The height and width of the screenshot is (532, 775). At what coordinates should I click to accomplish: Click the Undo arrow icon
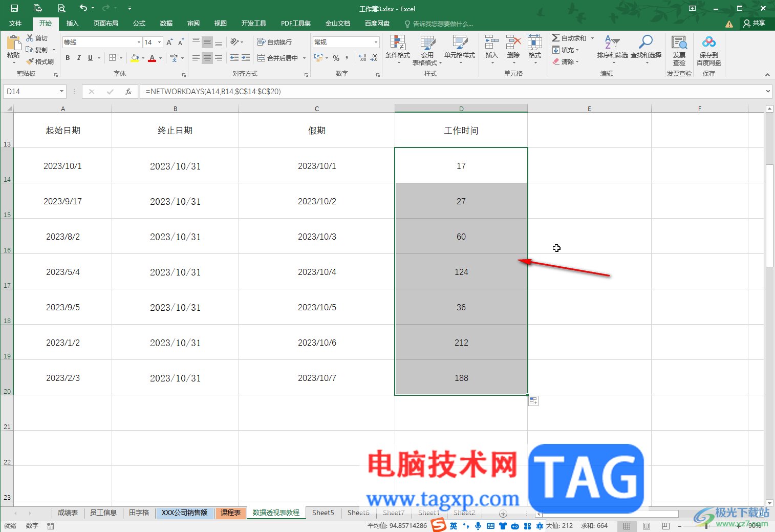[x=83, y=8]
